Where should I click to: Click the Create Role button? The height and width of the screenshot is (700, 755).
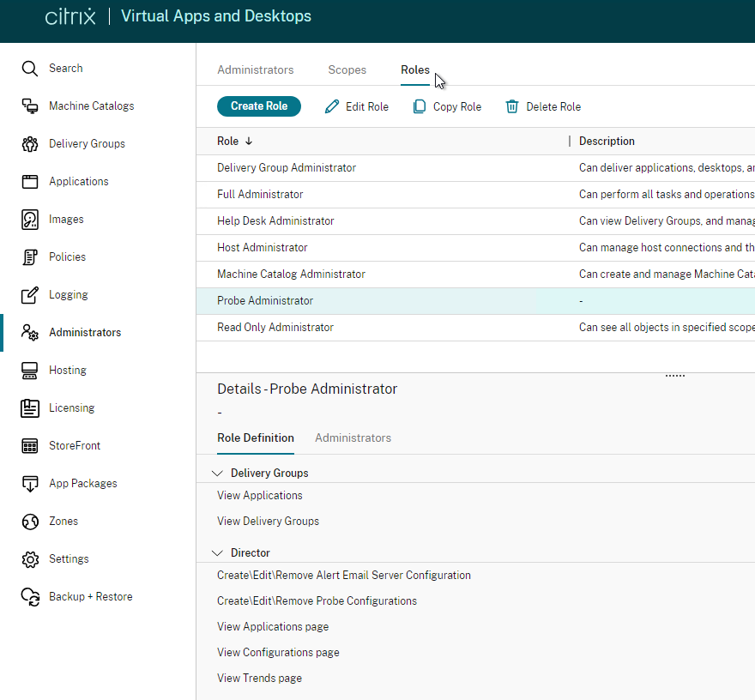259,106
